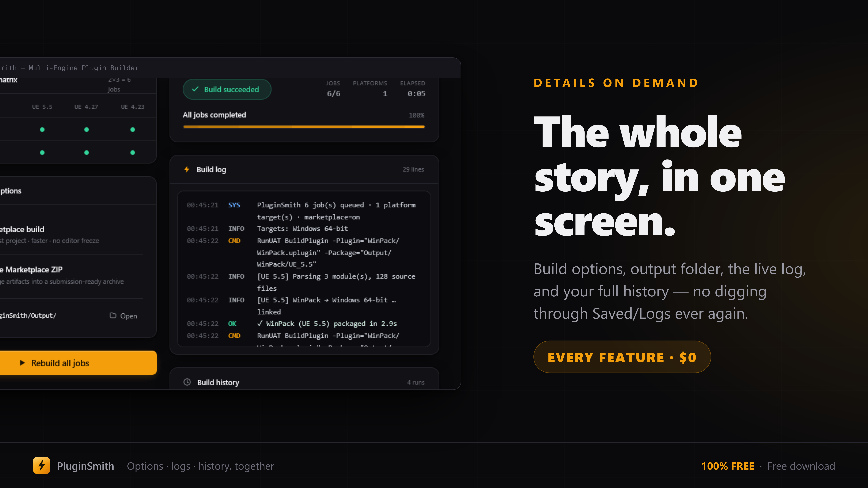Click the first-row status dot under UE 4.27

pos(87,130)
